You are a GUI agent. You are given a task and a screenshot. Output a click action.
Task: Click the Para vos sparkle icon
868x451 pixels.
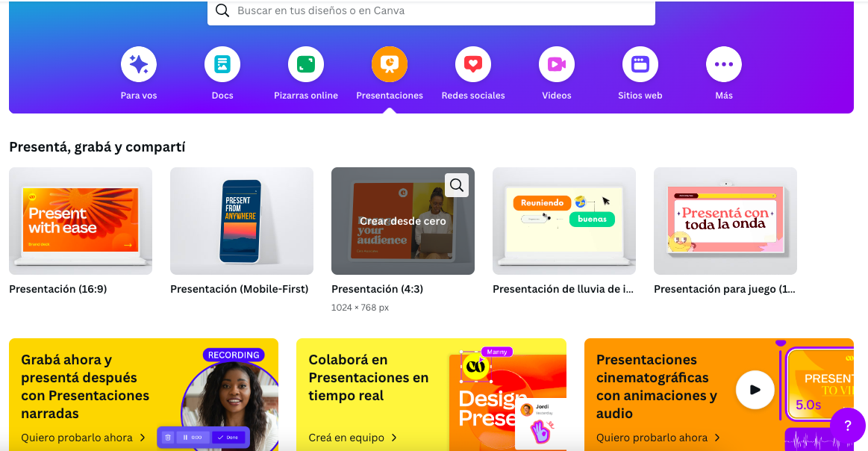click(x=139, y=64)
